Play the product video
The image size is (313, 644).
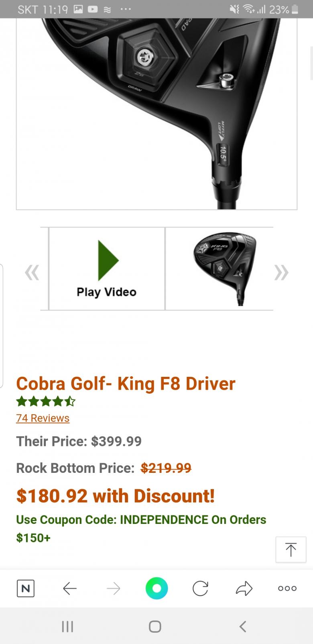[x=107, y=269]
